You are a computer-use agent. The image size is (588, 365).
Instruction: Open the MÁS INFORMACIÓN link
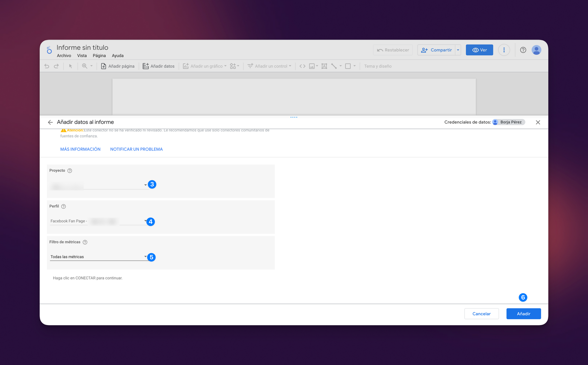80,149
